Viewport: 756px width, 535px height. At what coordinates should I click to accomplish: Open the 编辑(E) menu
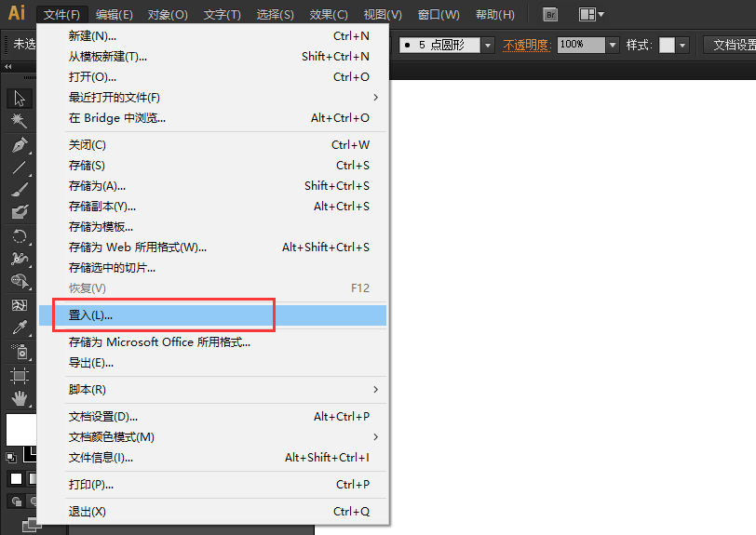(x=114, y=15)
